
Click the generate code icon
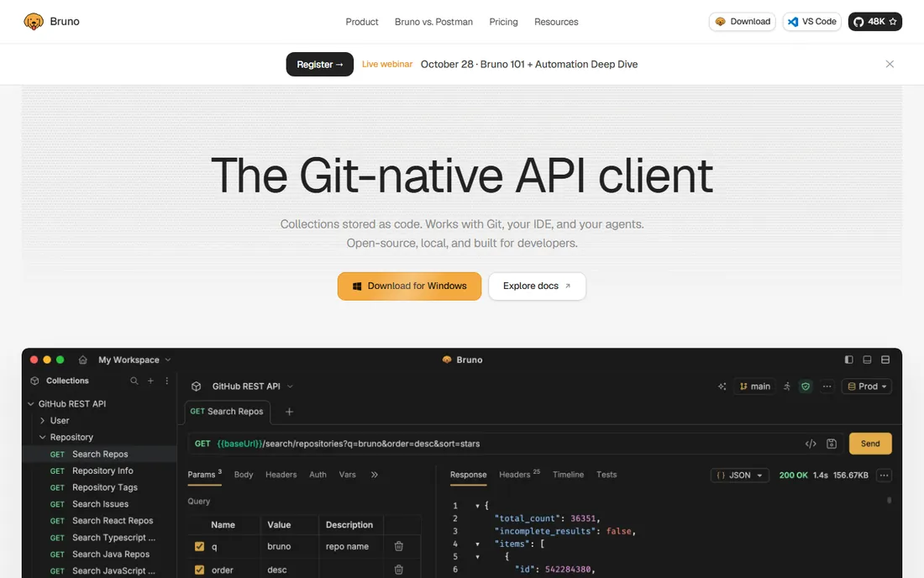[811, 444]
